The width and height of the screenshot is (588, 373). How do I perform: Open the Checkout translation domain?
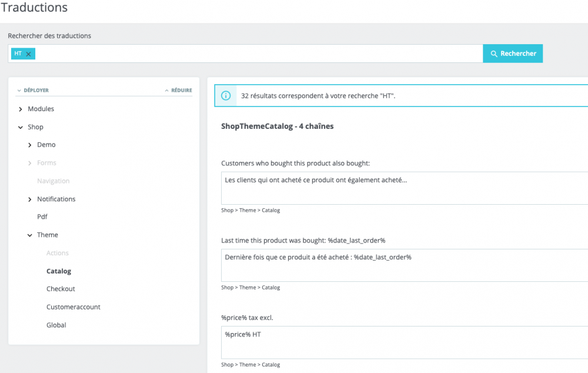pyautogui.click(x=61, y=289)
